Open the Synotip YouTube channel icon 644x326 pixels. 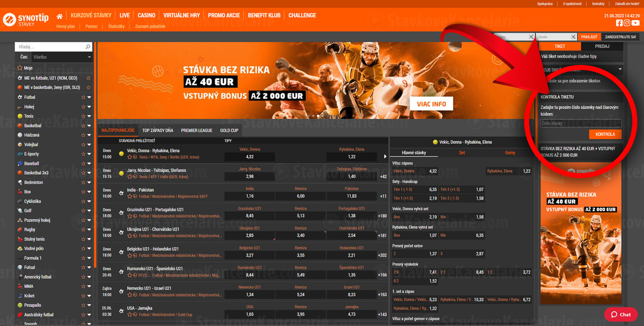[x=636, y=23]
